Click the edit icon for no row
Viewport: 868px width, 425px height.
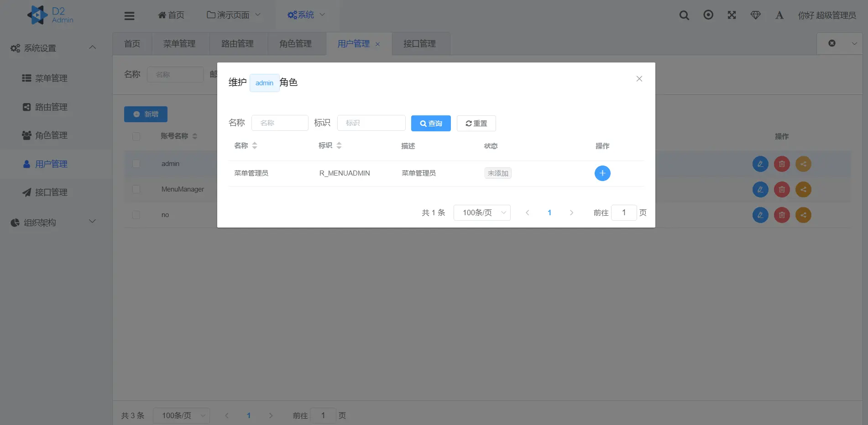click(x=760, y=215)
